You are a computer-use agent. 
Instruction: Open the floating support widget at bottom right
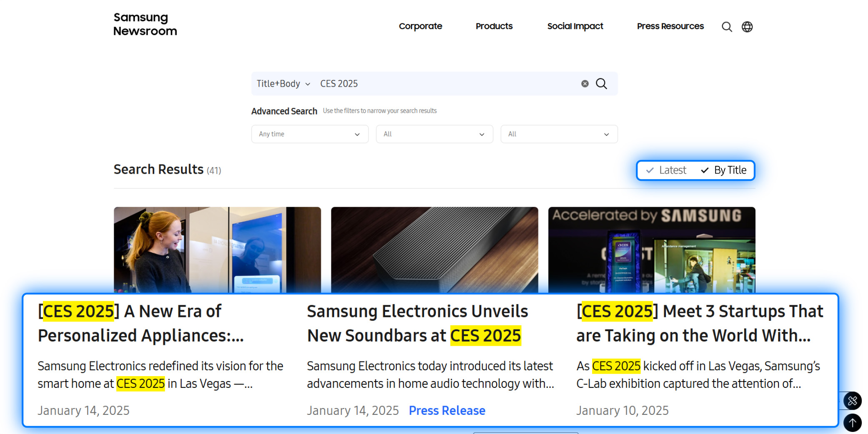(852, 401)
